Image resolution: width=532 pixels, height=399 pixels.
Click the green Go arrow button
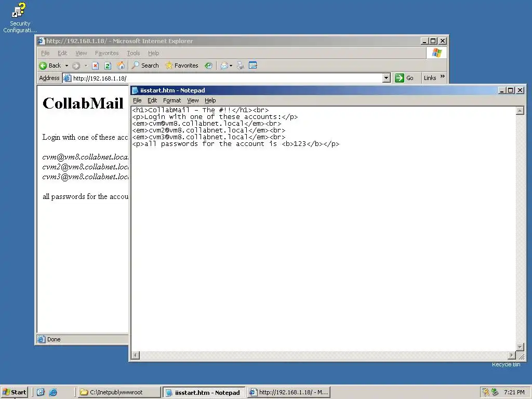coord(400,78)
